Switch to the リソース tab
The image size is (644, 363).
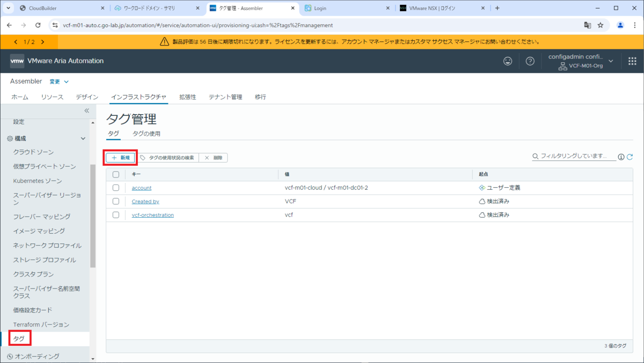52,97
